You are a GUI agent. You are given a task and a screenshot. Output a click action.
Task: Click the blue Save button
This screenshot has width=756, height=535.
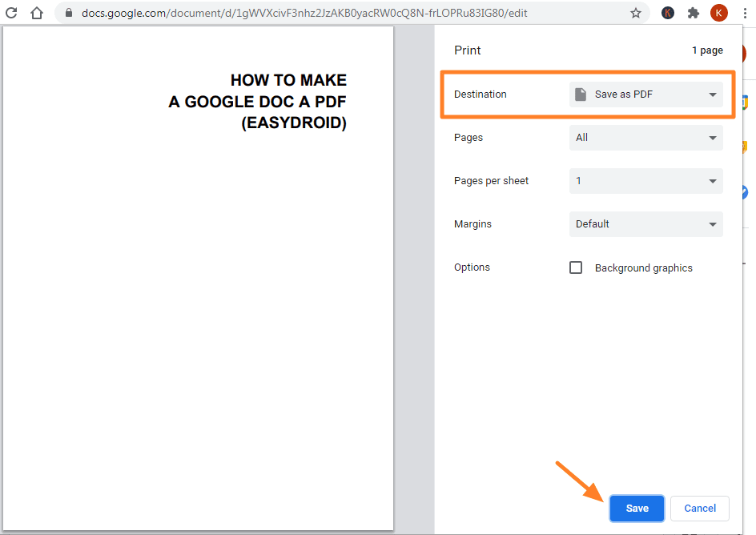[637, 508]
